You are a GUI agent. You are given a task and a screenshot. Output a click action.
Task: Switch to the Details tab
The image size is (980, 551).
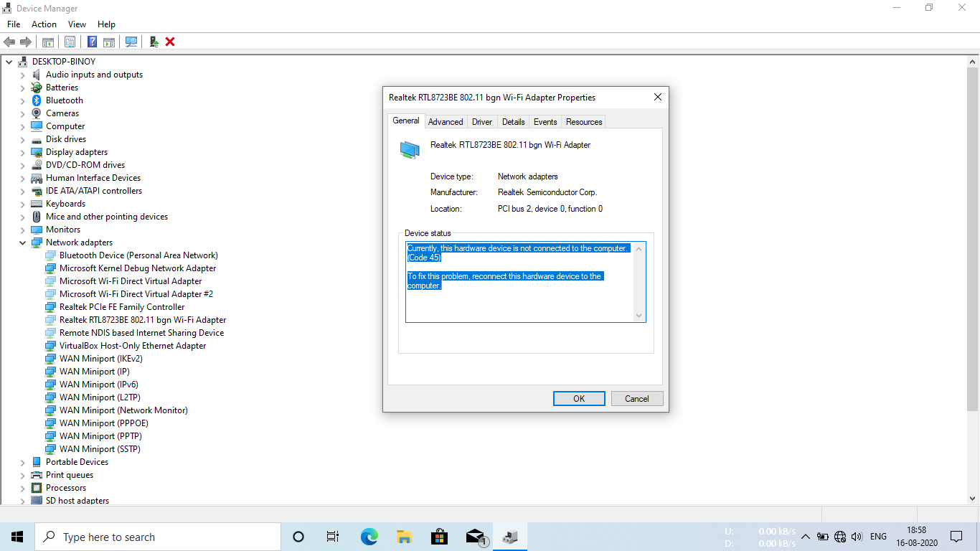coord(513,122)
